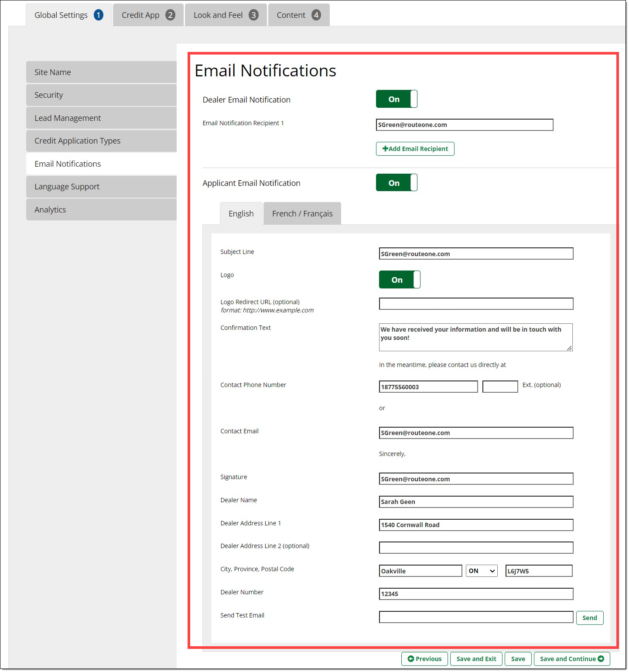Click the phone extension field
Viewport: 629px width, 672px height.
click(500, 387)
